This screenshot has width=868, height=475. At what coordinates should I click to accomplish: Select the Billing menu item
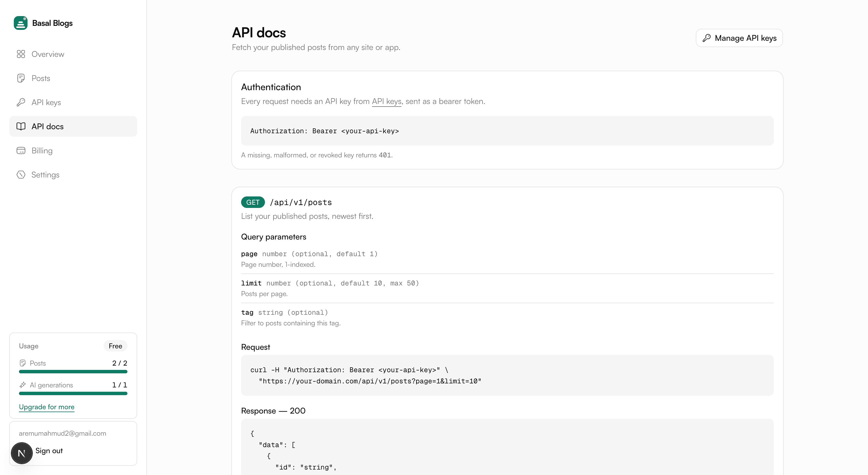pos(73,150)
